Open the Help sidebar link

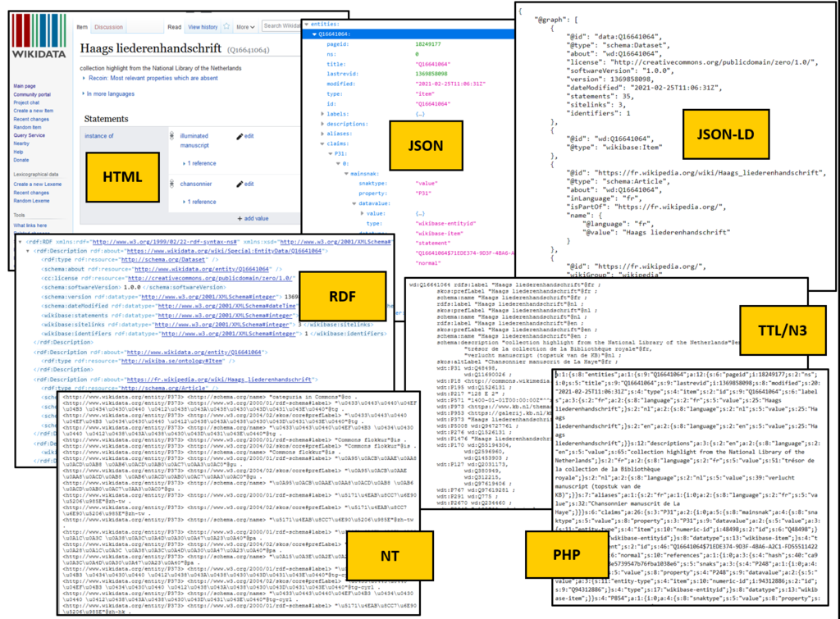click(x=18, y=152)
